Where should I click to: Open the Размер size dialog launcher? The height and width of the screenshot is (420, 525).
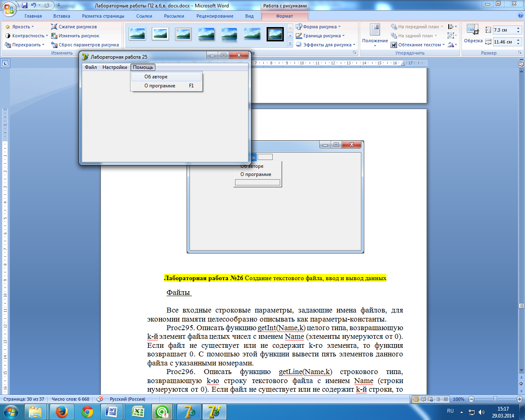coord(520,53)
